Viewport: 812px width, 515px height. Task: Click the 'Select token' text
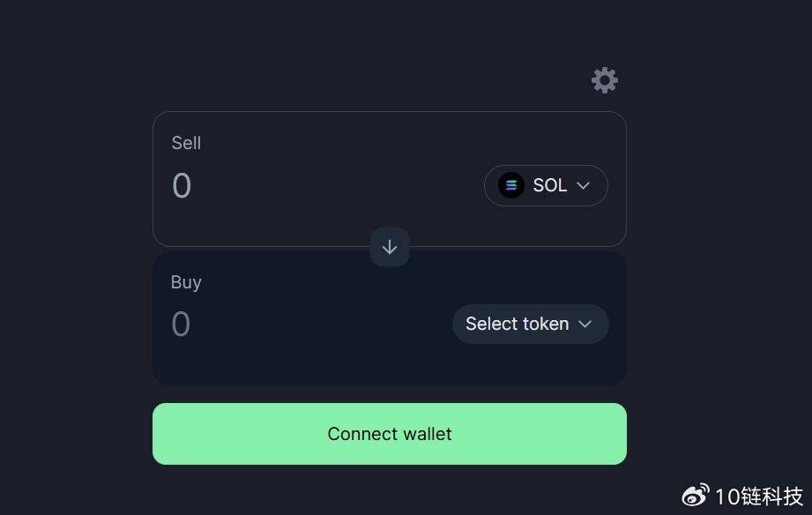517,324
